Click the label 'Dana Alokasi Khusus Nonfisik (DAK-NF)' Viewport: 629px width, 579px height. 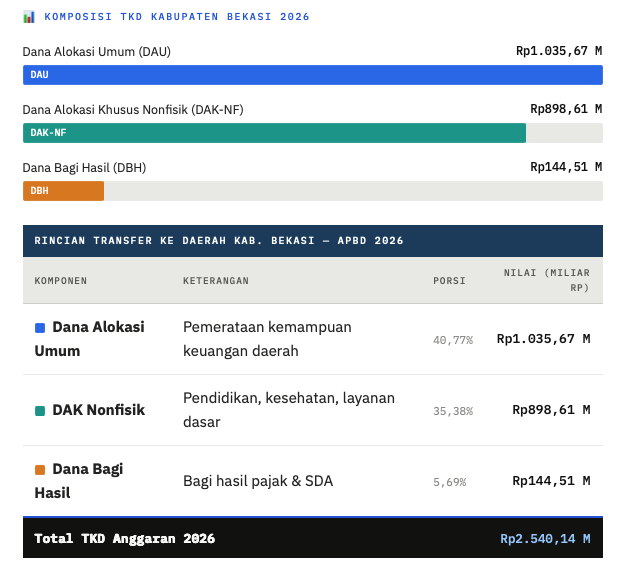pyautogui.click(x=133, y=110)
